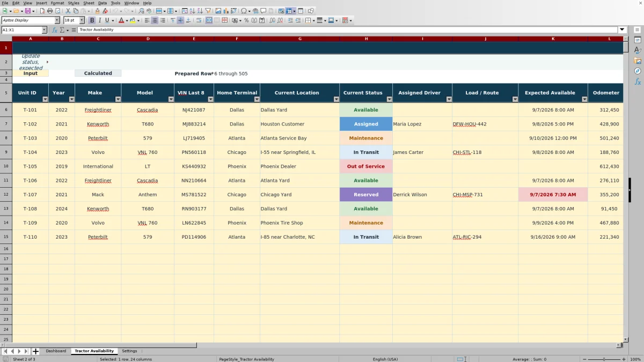Click the Sort Ascending icon

[x=192, y=11]
